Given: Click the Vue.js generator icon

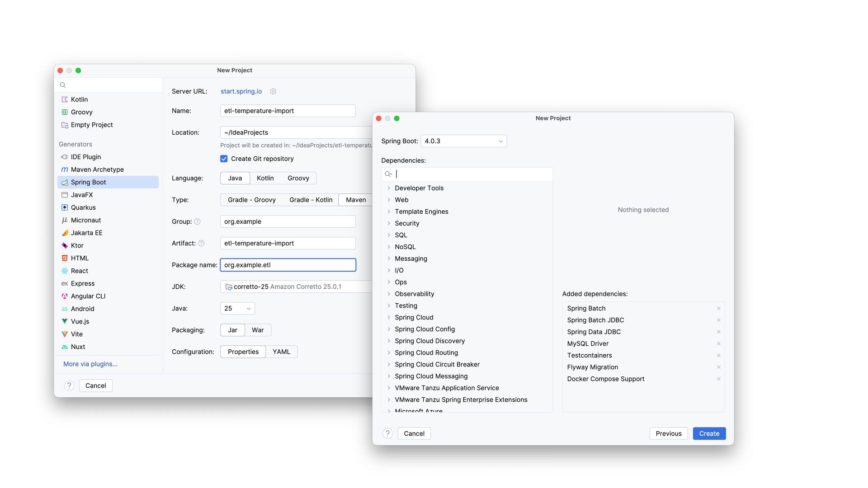Looking at the screenshot, I should click(65, 321).
